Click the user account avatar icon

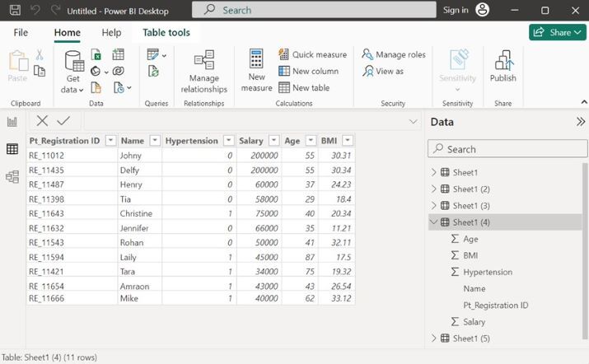(x=482, y=10)
